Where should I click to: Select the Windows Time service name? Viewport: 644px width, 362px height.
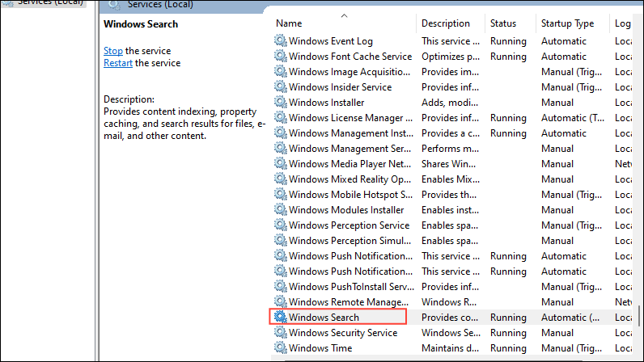point(320,348)
